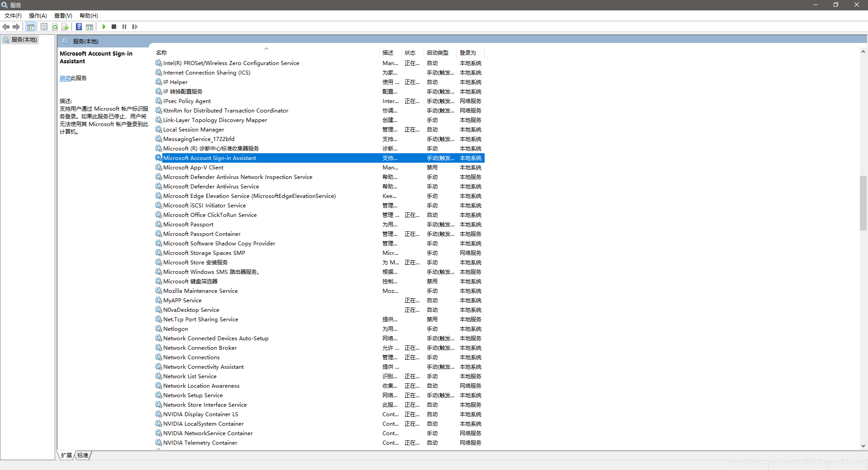Select Internet Connection Sharing (ICS) service
868x470 pixels.
[x=319, y=73]
